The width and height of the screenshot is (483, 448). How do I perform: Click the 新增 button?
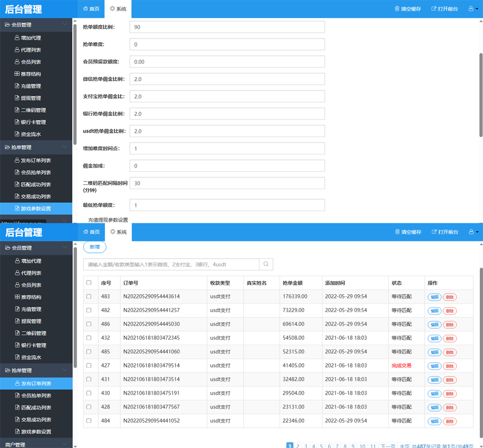click(x=95, y=247)
